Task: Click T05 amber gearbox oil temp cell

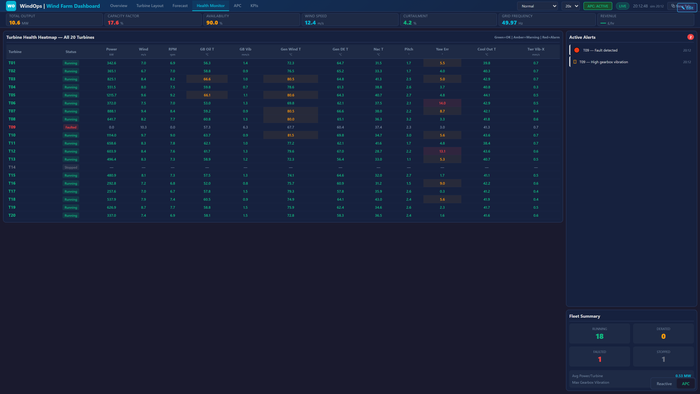Action: point(207,95)
